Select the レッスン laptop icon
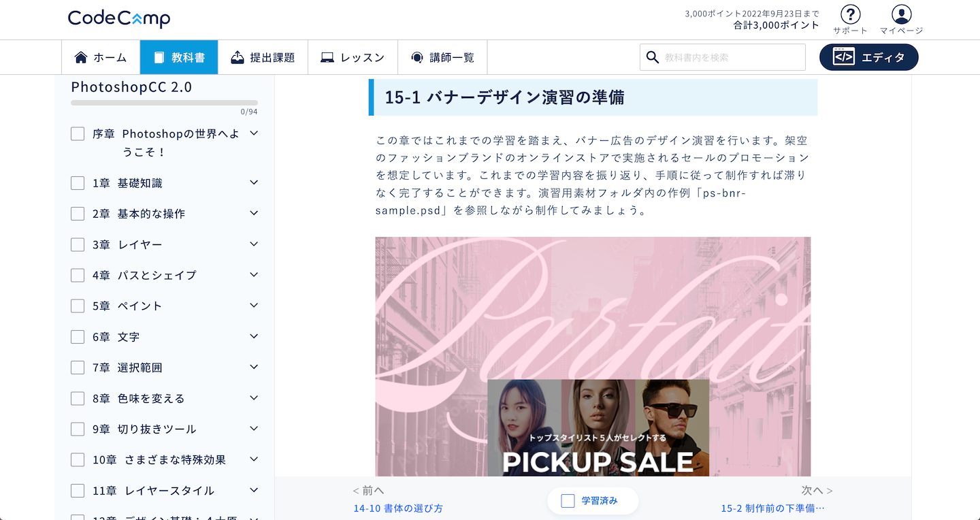Image resolution: width=980 pixels, height=520 pixels. click(x=328, y=57)
